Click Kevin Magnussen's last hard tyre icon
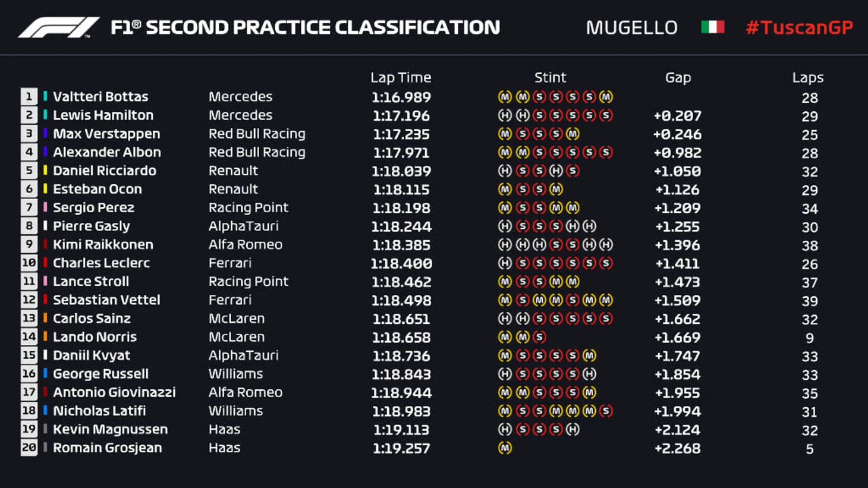868x488 pixels. (573, 430)
